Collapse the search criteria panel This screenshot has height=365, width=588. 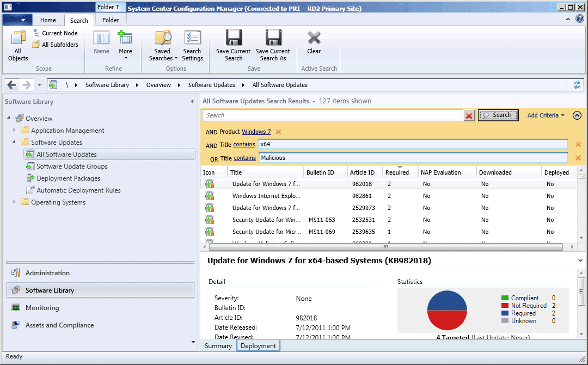(577, 115)
